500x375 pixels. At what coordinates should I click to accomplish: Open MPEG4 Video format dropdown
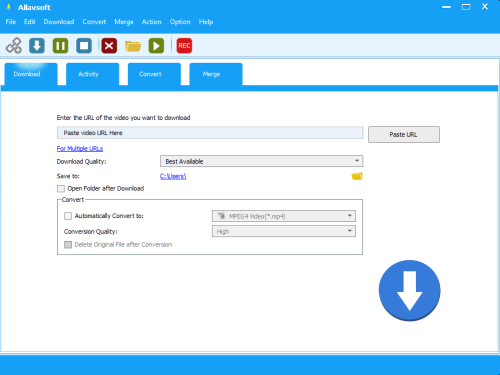pyautogui.click(x=284, y=216)
